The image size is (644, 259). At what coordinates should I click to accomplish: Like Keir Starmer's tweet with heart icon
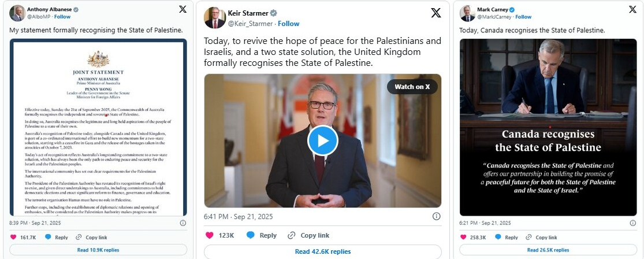[x=210, y=235]
